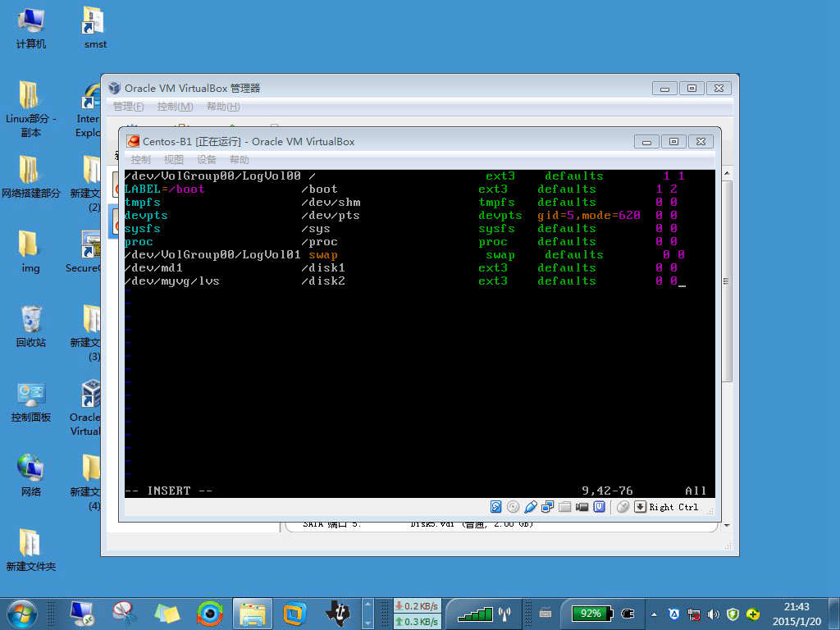The height and width of the screenshot is (630, 840).
Task: Open 控制(M) menu in VirtualBox manager
Action: (176, 107)
